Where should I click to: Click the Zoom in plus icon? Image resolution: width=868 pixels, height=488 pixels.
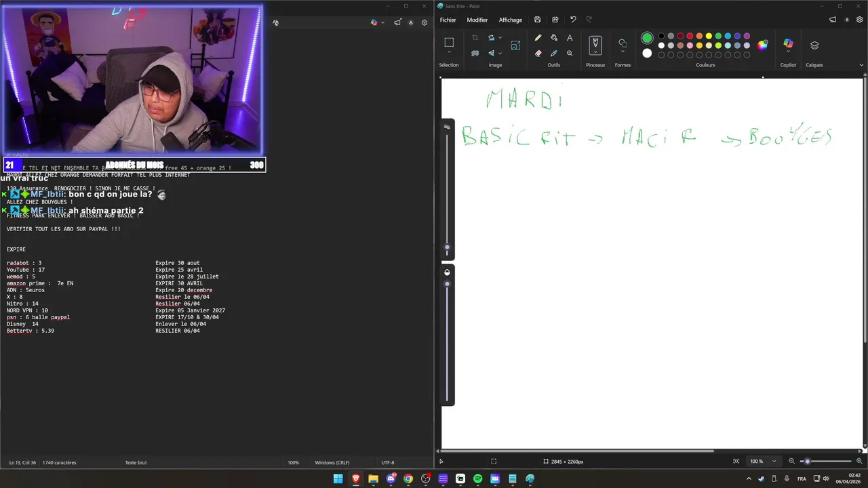tap(859, 461)
